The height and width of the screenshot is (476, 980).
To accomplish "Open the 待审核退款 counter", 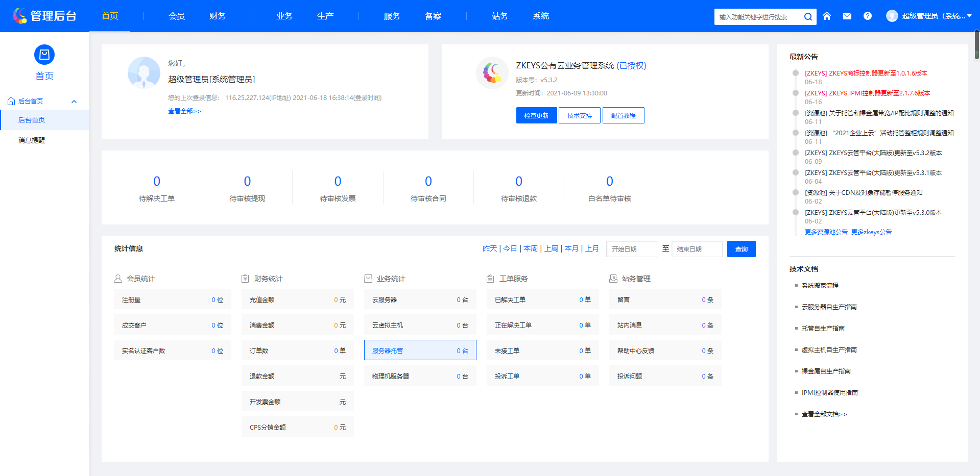I will coord(519,188).
